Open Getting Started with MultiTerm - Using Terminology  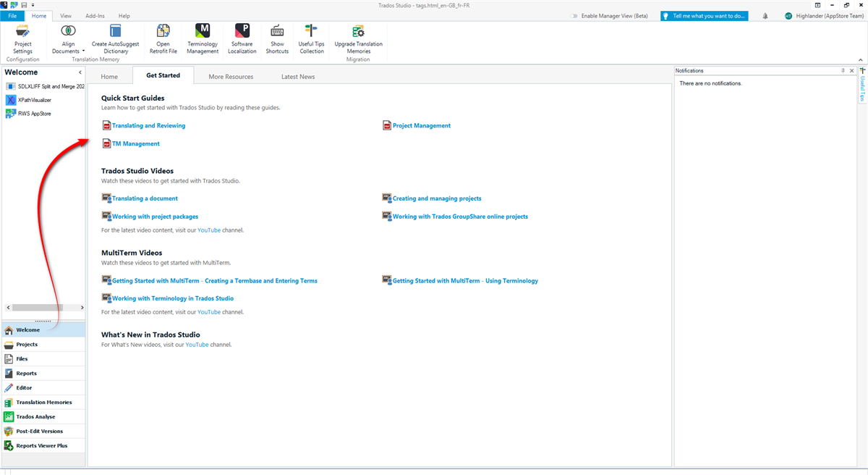pos(465,281)
